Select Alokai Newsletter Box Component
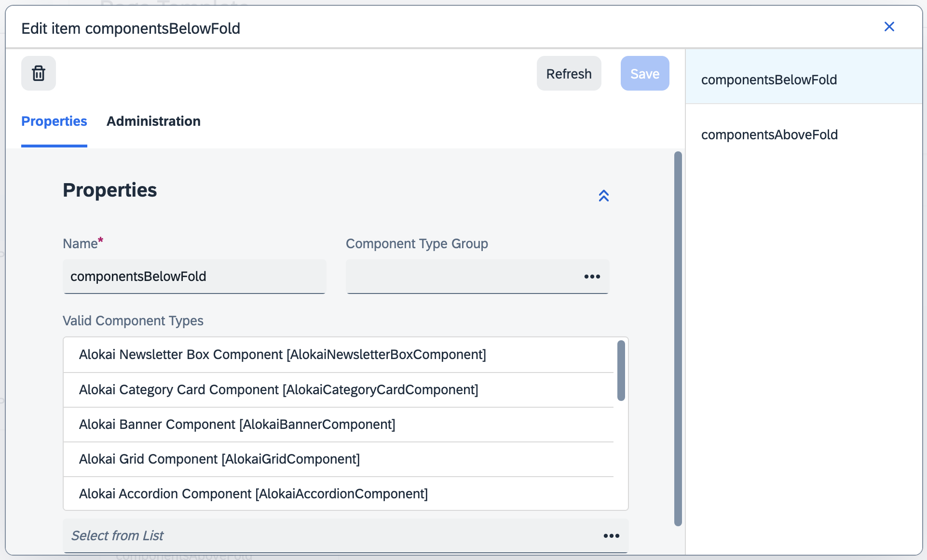The width and height of the screenshot is (927, 560). point(283,354)
